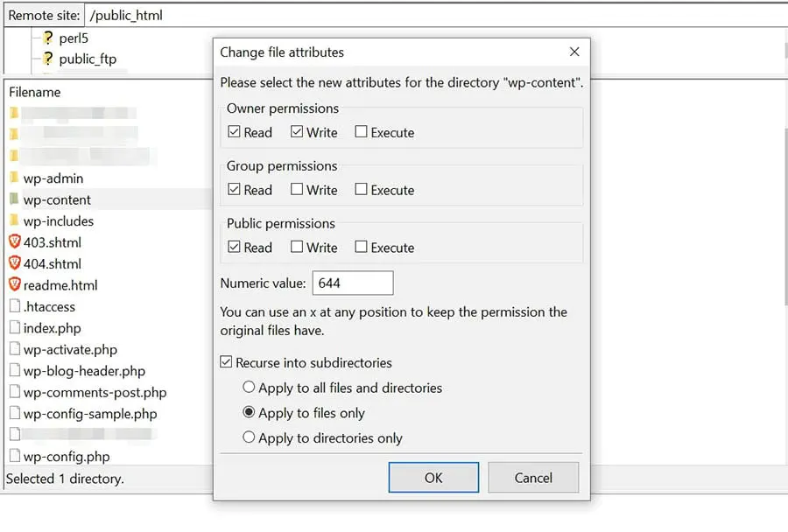Screen dimensions: 788x532
Task: Select Apply to directories only
Action: (250, 437)
